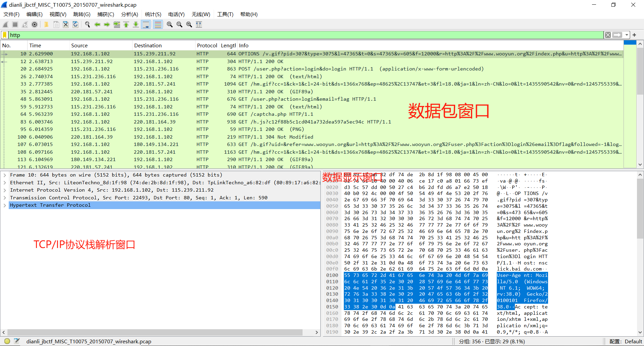Viewport: 644px width, 346px height.
Task: Click in the http display filter field
Action: 305,35
